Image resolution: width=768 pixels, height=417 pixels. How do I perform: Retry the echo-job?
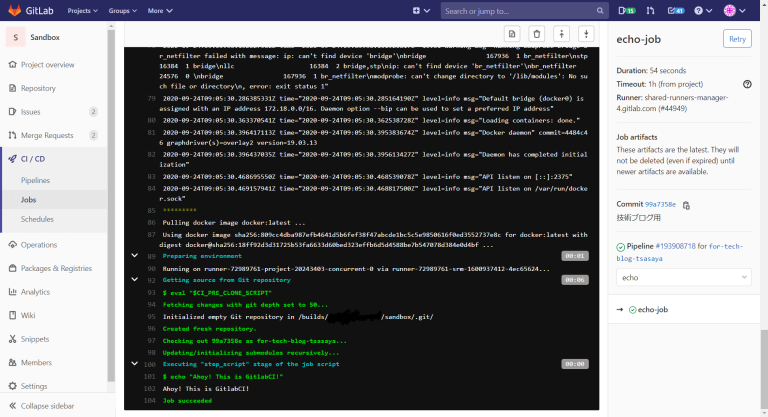point(737,39)
